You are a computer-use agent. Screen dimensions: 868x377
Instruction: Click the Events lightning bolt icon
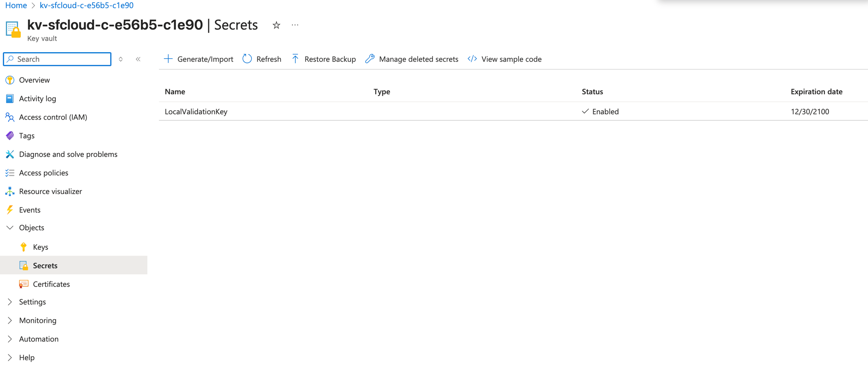(10, 210)
